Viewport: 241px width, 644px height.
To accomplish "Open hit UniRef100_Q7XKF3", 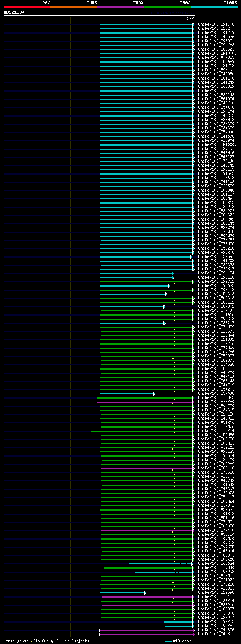I will coord(216,240).
